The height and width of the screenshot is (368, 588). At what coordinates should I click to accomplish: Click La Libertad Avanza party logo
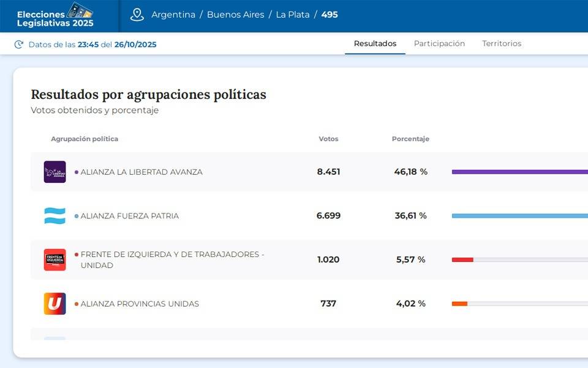55,172
